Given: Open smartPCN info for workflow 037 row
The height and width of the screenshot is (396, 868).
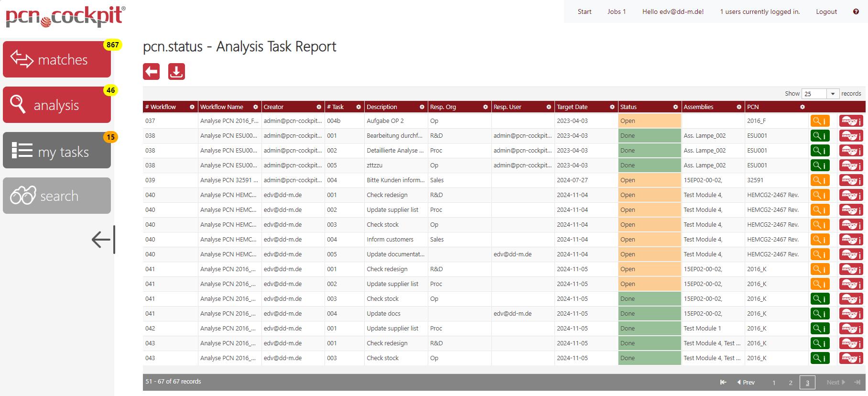Looking at the screenshot, I should click(x=851, y=121).
